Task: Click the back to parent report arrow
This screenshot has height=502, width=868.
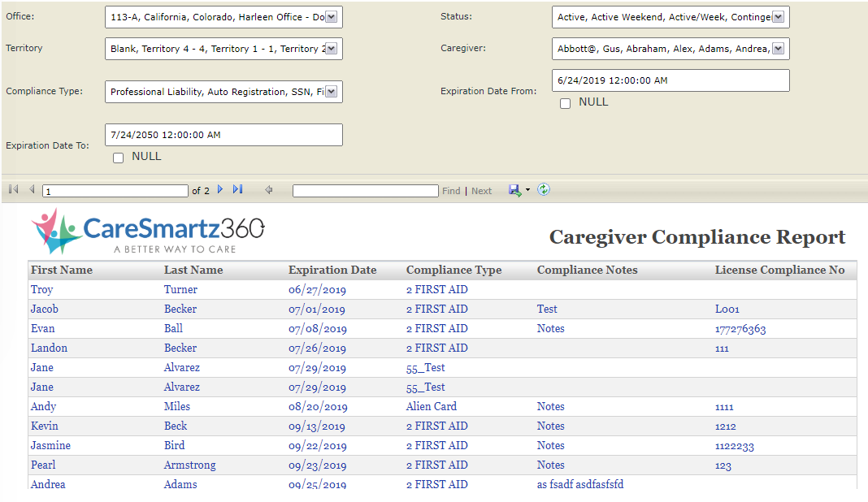Action: coord(269,190)
